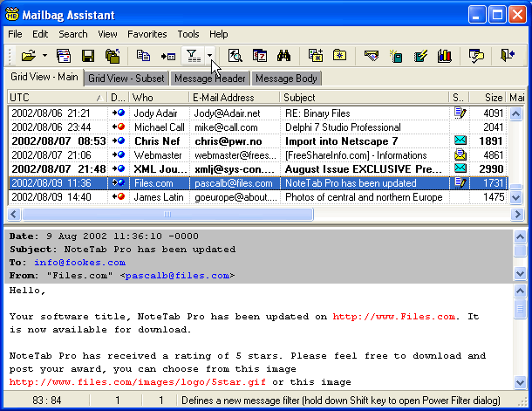532x411 pixels.
Task: Open the Tools menu
Action: (x=188, y=34)
